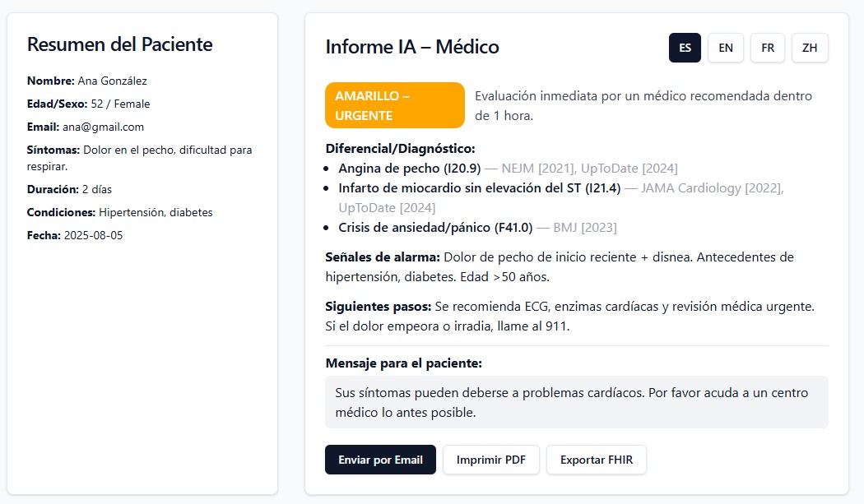The image size is (864, 504).
Task: Open UpToDate [2024] citation for Angina de pecho
Action: pyautogui.click(x=629, y=169)
